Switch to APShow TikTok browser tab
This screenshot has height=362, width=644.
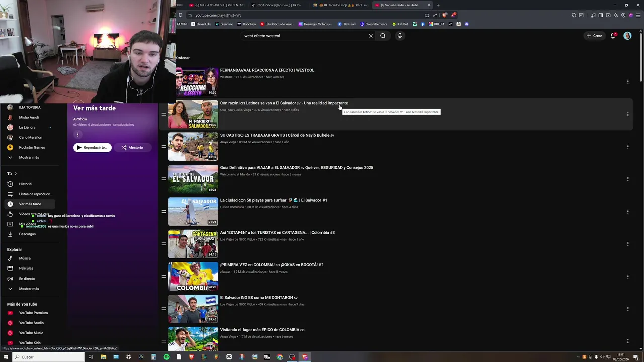click(280, 5)
